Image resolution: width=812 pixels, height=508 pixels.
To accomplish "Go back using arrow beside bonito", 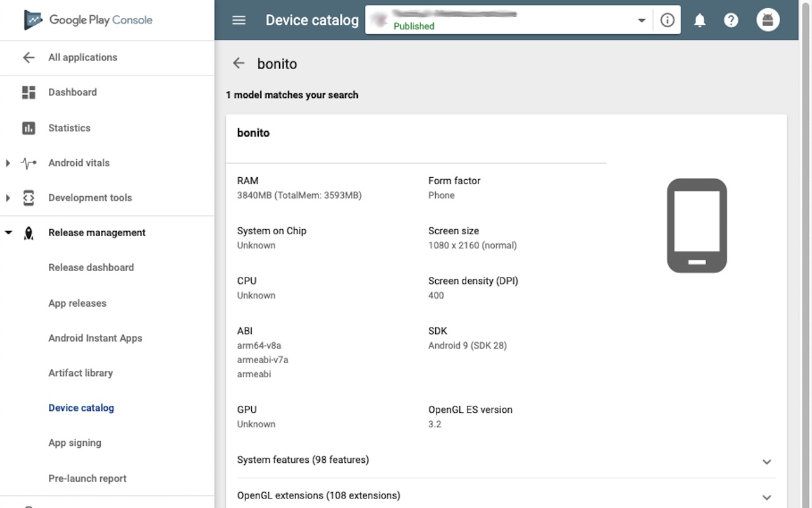I will (239, 63).
